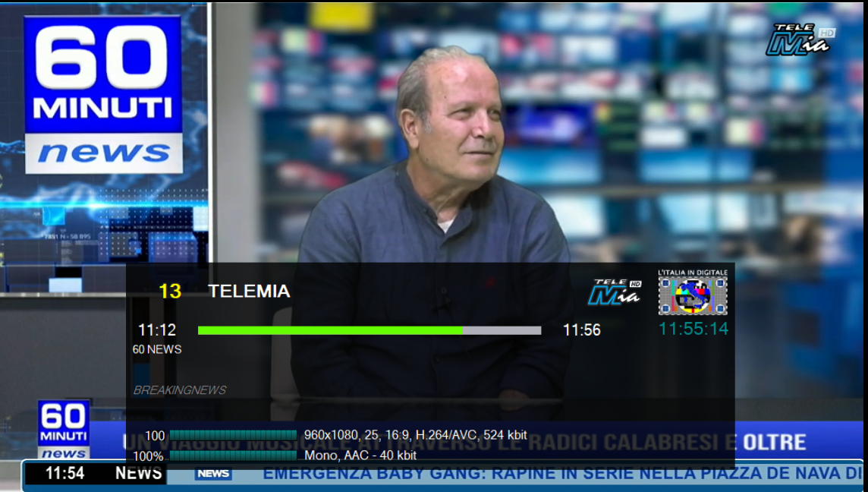Viewport: 868px width, 492px height.
Task: Select channel number 13
Action: coord(170,292)
